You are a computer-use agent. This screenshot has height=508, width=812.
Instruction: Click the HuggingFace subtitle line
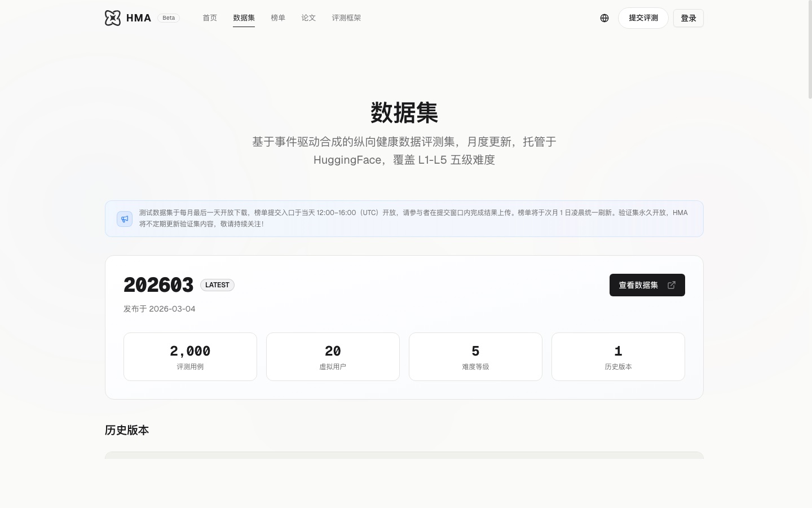[404, 160]
